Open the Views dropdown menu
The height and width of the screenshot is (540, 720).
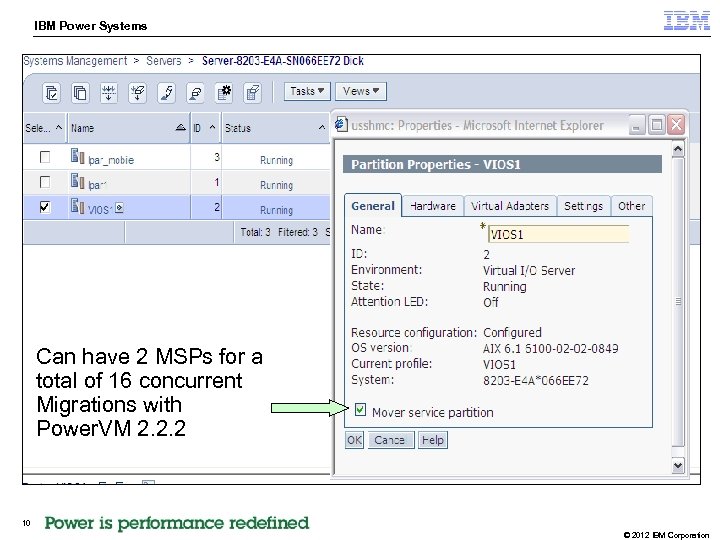[361, 91]
